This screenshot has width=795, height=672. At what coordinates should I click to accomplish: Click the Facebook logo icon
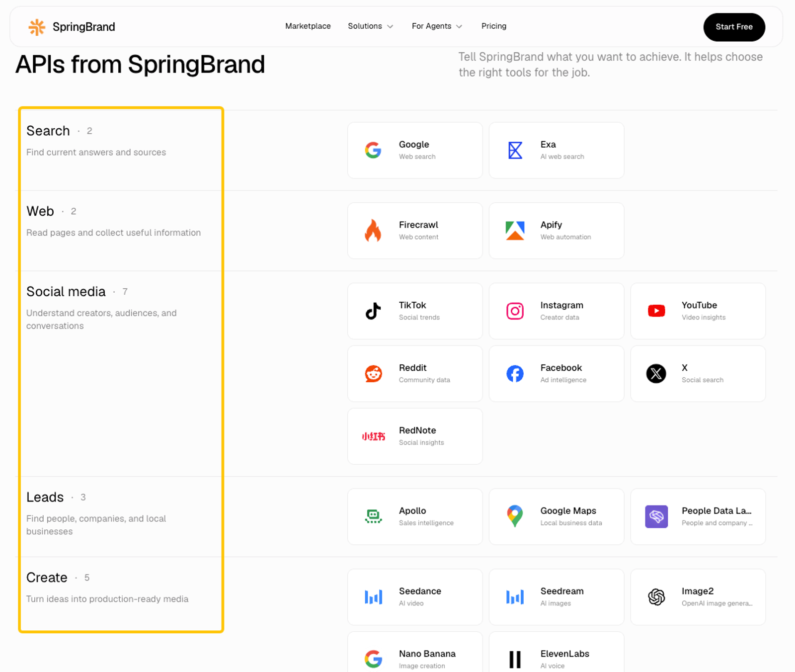pos(515,374)
